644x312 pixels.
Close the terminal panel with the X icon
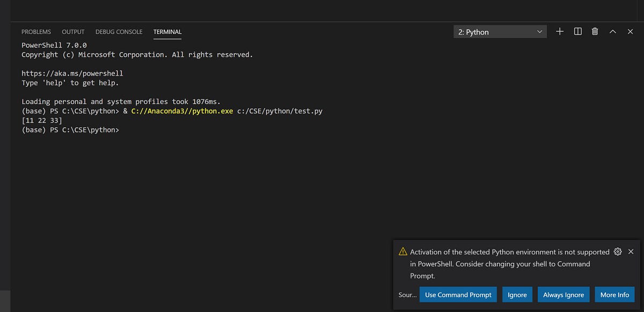[x=630, y=32]
